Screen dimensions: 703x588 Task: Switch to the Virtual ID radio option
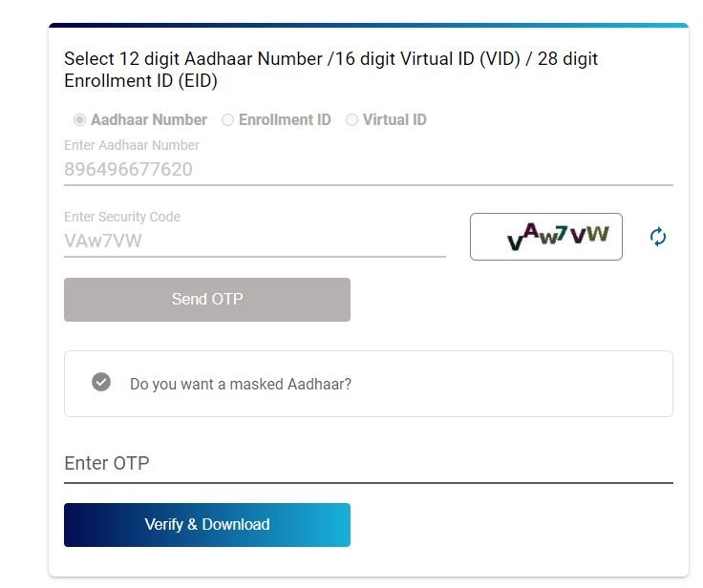[x=351, y=120]
